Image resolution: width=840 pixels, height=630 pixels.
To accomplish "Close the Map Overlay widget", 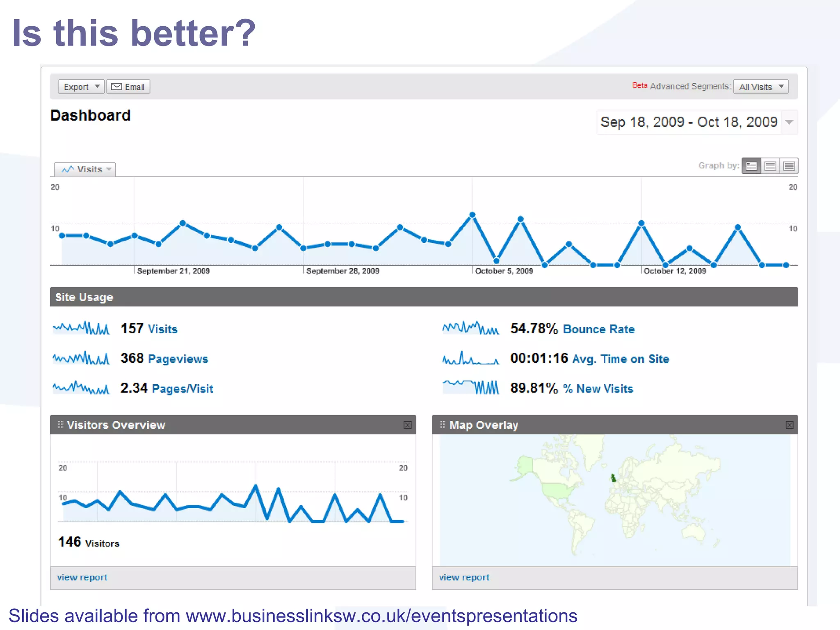I will [790, 425].
